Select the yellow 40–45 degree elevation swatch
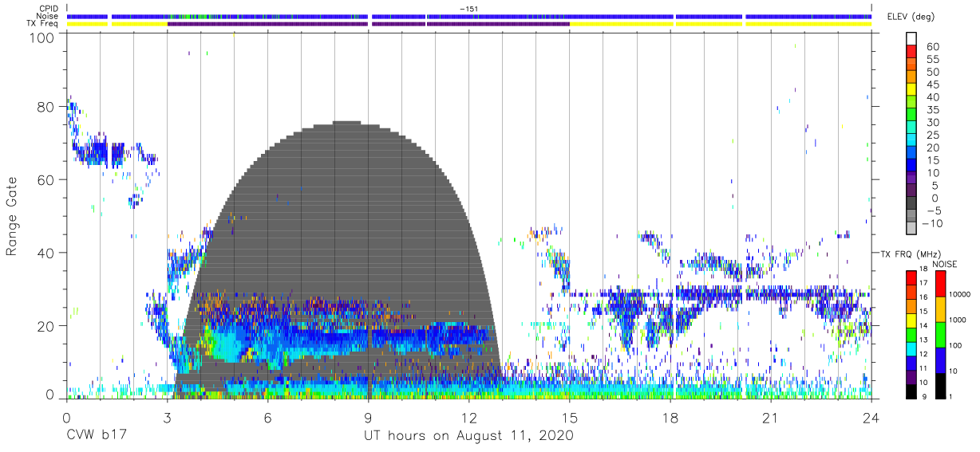The width and height of the screenshot is (980, 452). click(x=911, y=91)
